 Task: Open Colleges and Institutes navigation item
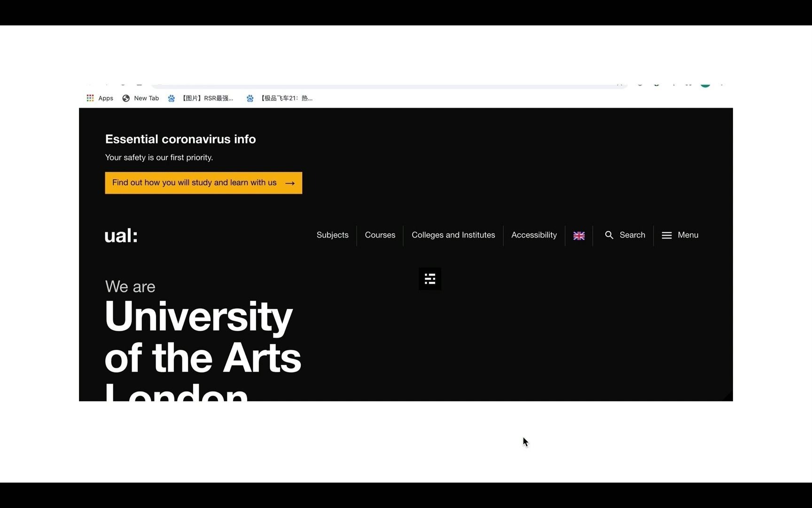point(453,235)
